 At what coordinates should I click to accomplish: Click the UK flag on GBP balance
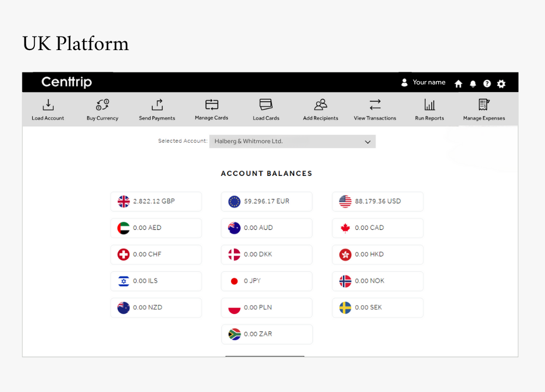click(123, 201)
